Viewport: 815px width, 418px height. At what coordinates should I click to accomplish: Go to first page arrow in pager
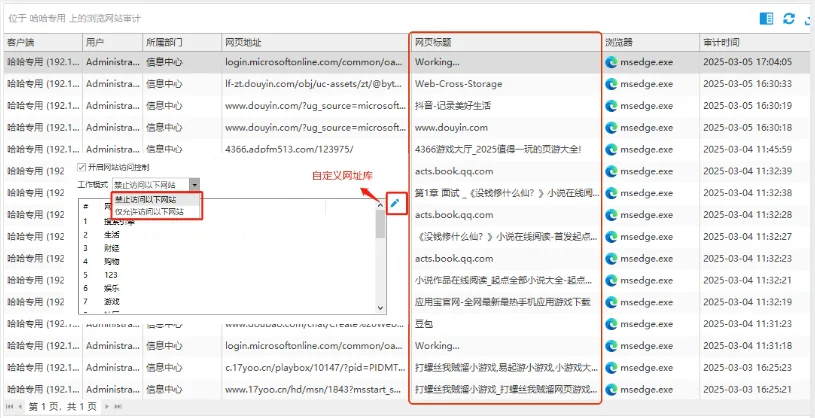pyautogui.click(x=9, y=406)
